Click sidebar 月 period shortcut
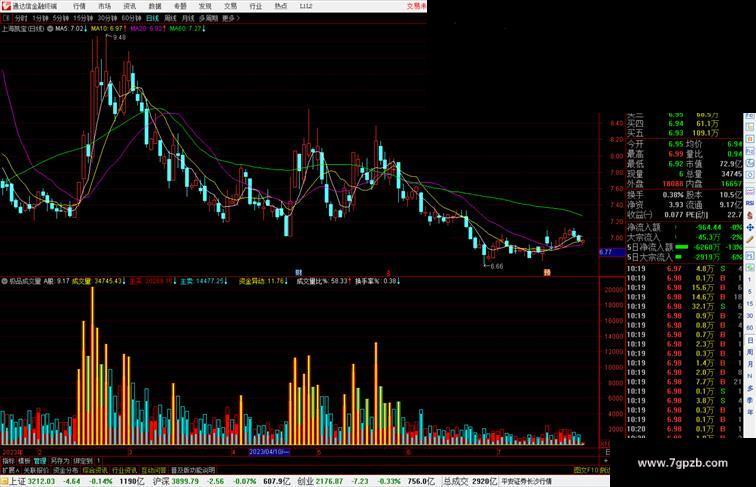The height and width of the screenshot is (487, 756). click(x=750, y=364)
